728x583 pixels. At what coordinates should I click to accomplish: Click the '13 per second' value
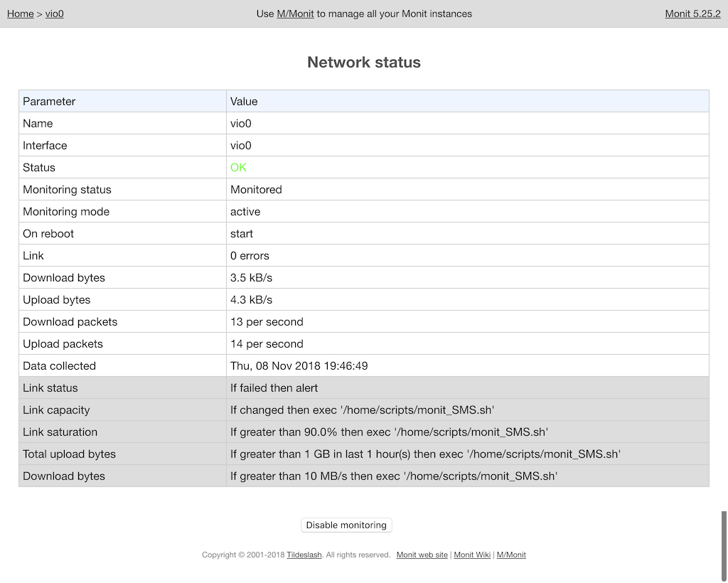(267, 321)
